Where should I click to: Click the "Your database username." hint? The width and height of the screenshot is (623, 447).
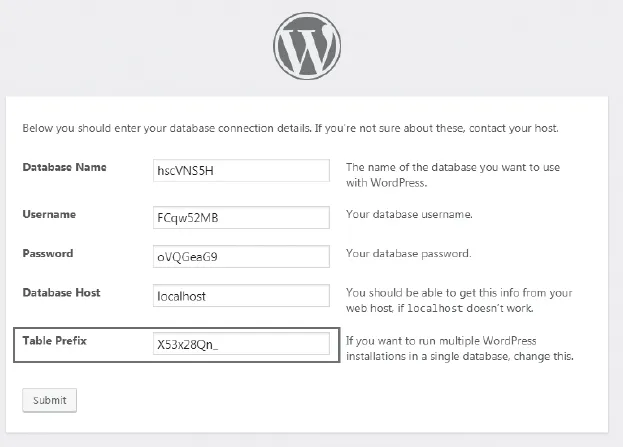coord(409,215)
